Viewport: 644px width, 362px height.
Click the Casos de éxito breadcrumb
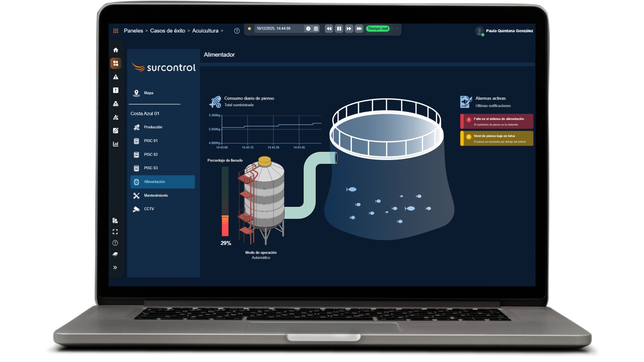pos(167,31)
